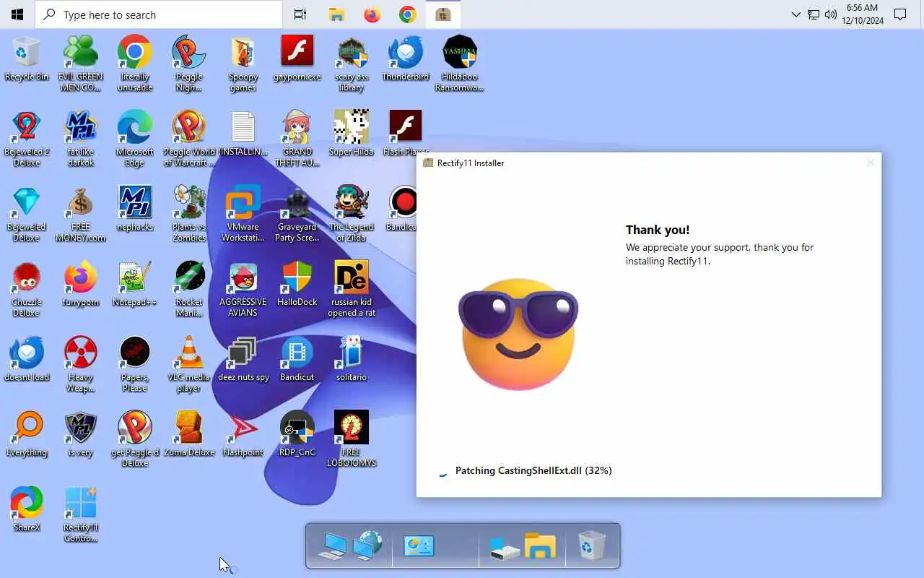The image size is (924, 578).
Task: Expand the hidden system tray icons chevron
Action: [x=796, y=14]
